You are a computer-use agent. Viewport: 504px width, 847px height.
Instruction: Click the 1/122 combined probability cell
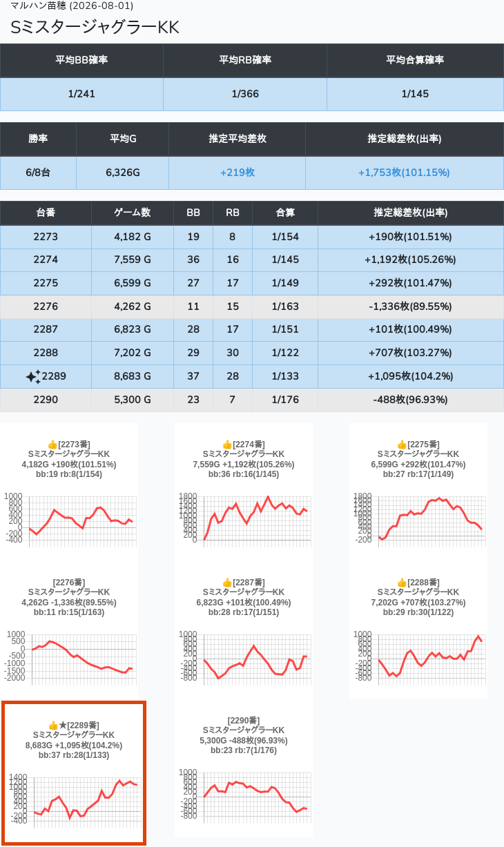tap(285, 353)
